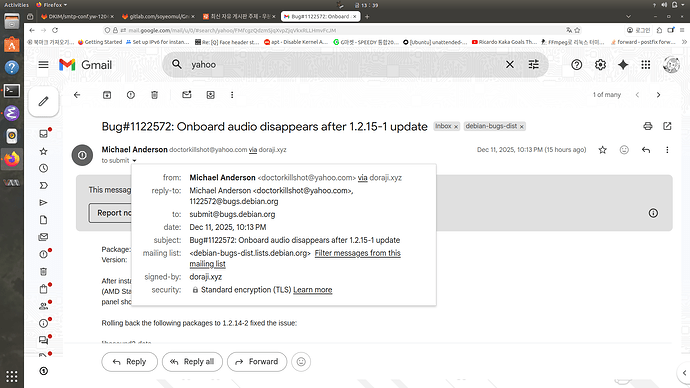Open Gmail Settings gear

[600, 65]
